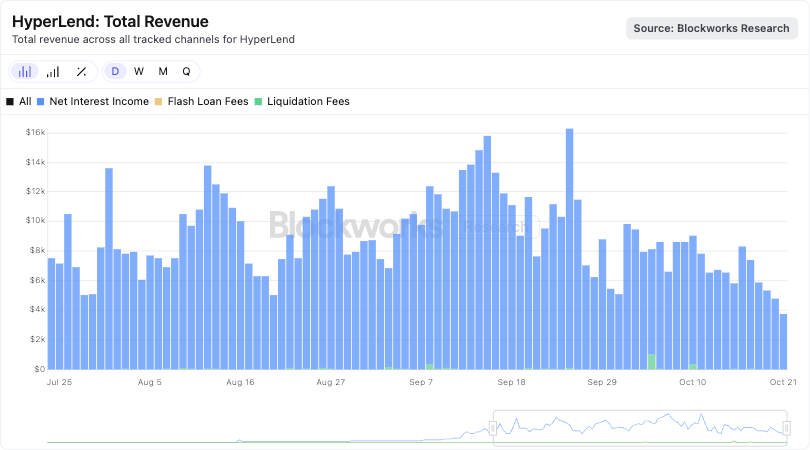Click the $6k y-axis label

pos(37,281)
